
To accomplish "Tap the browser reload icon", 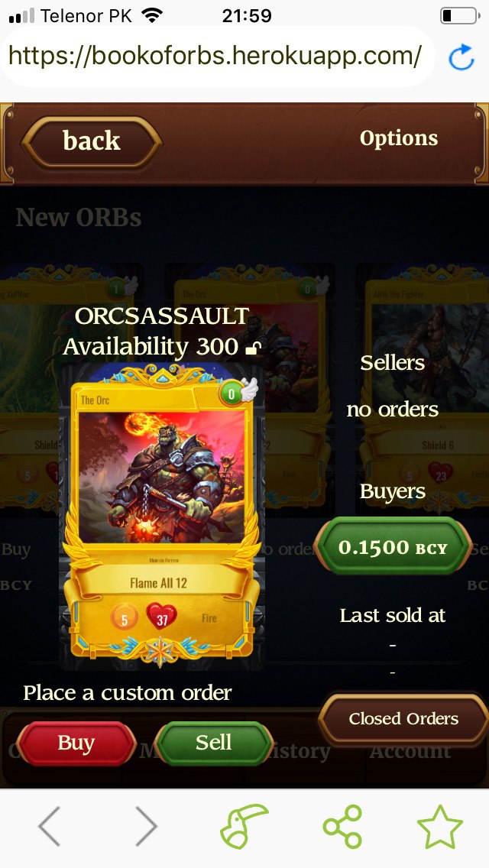I will tap(461, 57).
